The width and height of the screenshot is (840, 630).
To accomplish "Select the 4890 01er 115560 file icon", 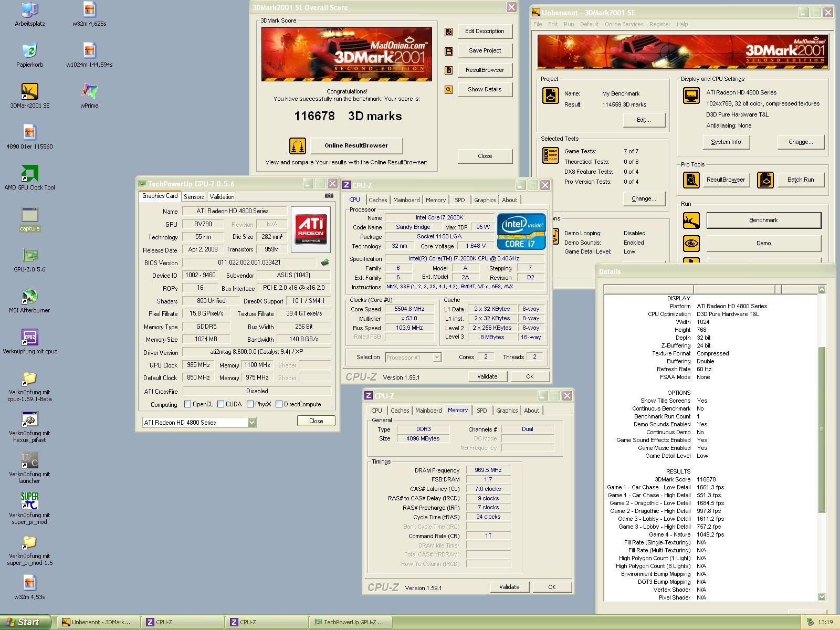I will click(30, 138).
